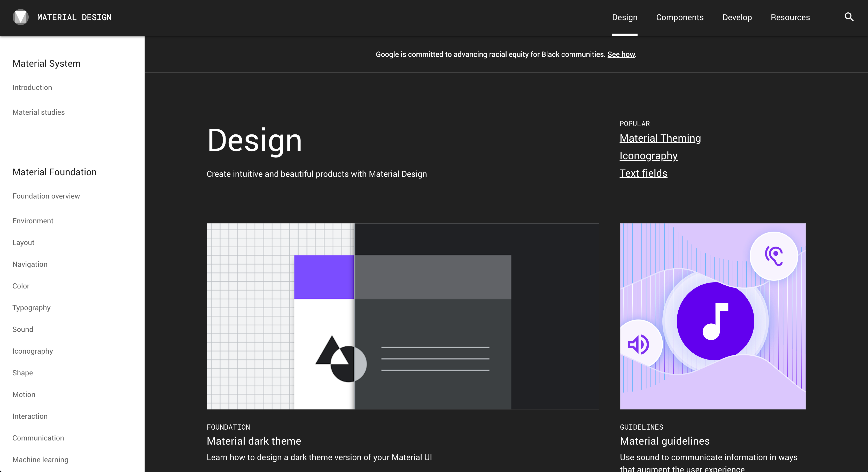
Task: Open Introduction in the sidebar
Action: tap(32, 87)
